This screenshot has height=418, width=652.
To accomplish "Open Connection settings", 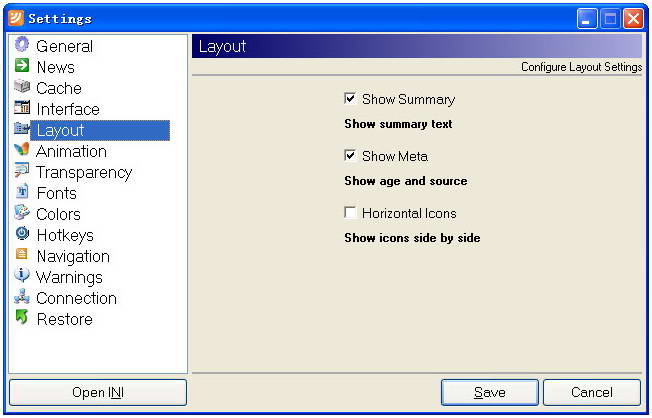I will click(77, 298).
